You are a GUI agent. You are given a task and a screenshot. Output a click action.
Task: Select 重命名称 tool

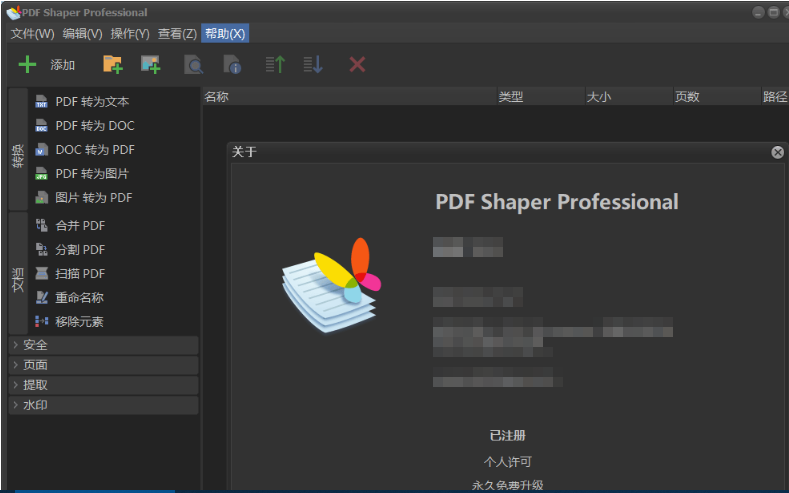coord(79,298)
